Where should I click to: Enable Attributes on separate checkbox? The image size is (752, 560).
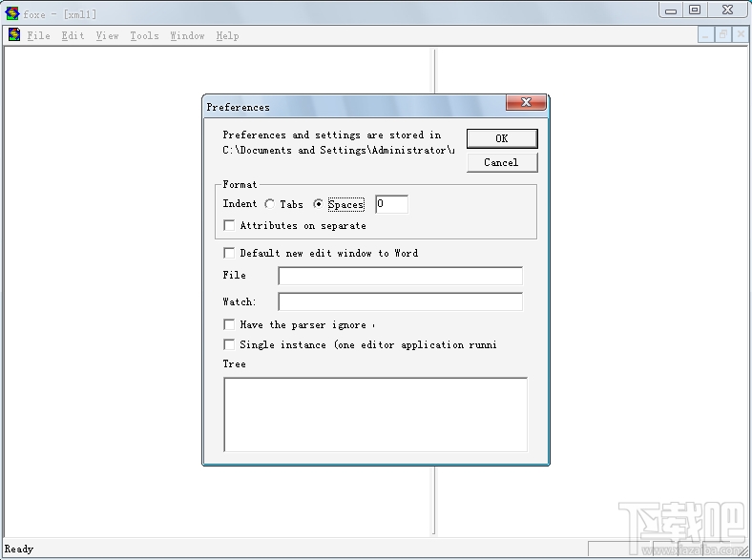tap(229, 225)
